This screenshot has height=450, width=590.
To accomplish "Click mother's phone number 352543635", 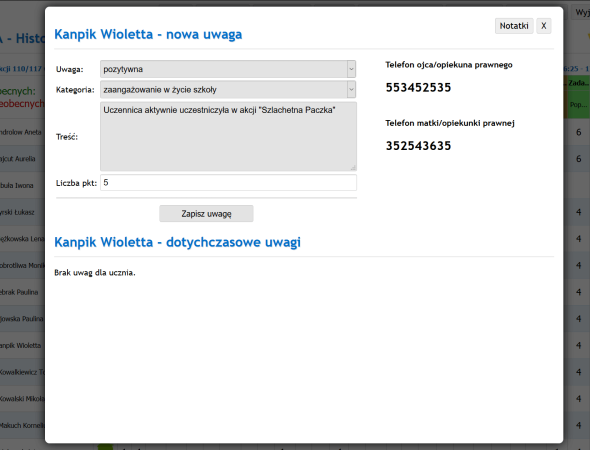I will click(418, 146).
